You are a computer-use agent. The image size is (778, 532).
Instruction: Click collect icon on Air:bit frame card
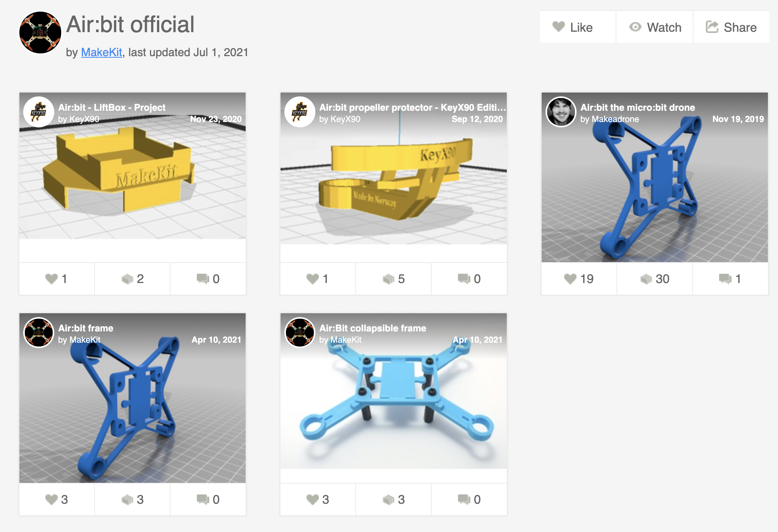pyautogui.click(x=133, y=499)
